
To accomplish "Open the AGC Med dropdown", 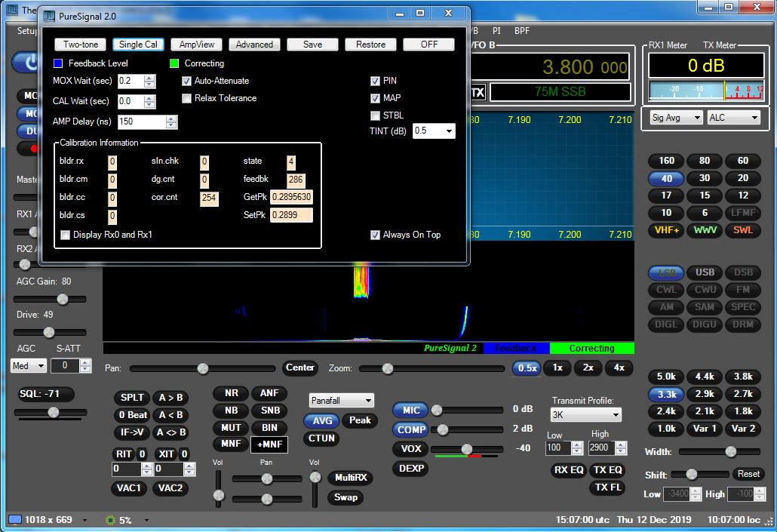I will [x=28, y=366].
